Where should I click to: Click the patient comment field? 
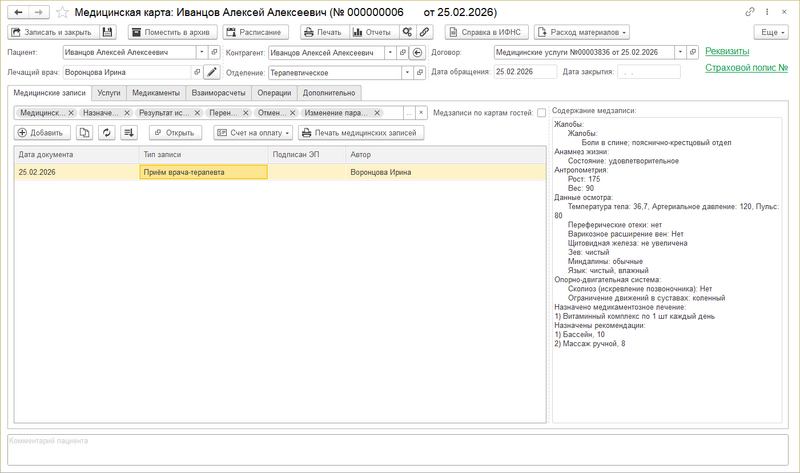(x=400, y=449)
